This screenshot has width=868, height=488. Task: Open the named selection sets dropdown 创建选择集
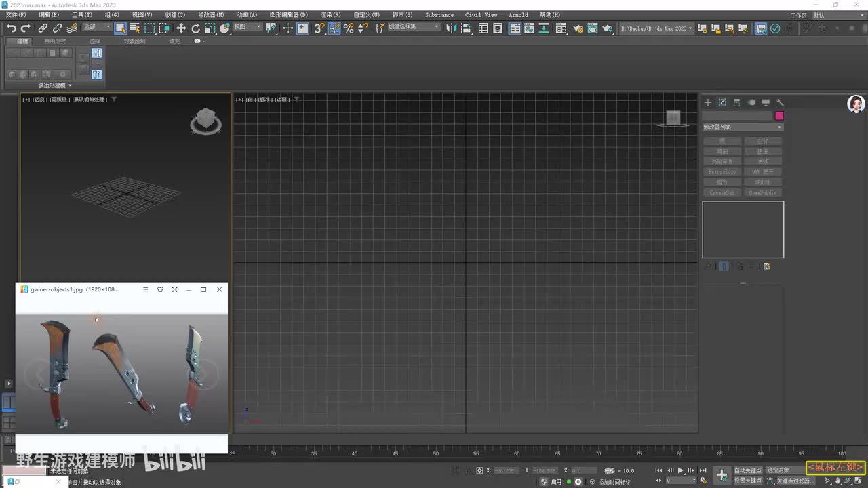tap(414, 27)
